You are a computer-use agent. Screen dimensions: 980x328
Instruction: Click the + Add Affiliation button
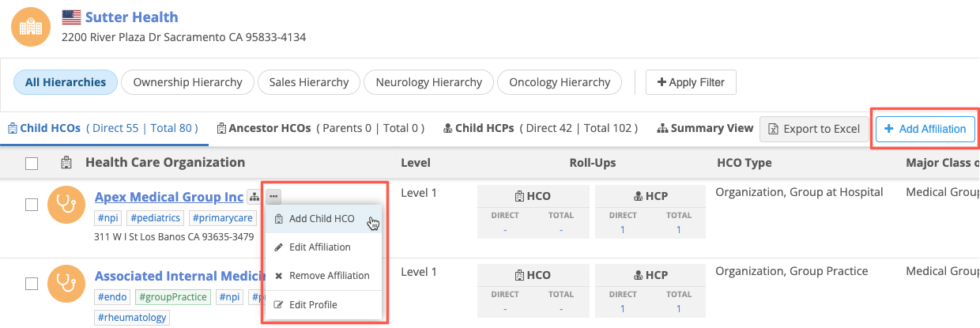pos(925,129)
